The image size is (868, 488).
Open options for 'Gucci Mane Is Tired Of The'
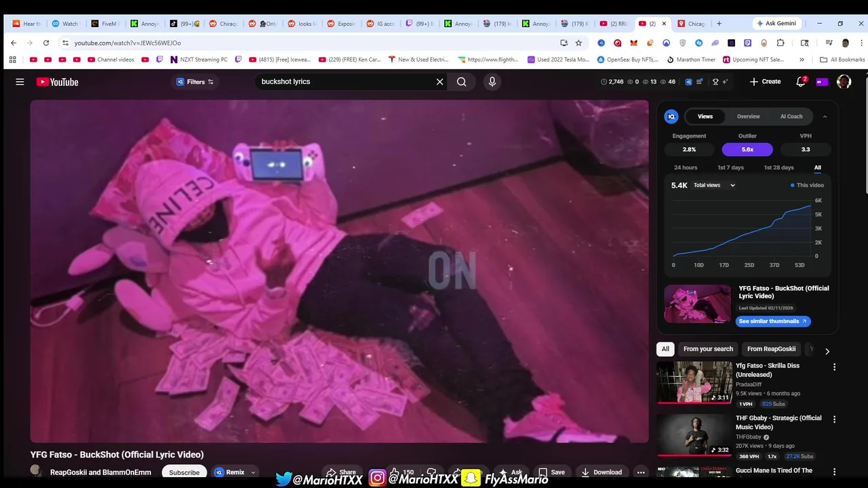pos(834,472)
